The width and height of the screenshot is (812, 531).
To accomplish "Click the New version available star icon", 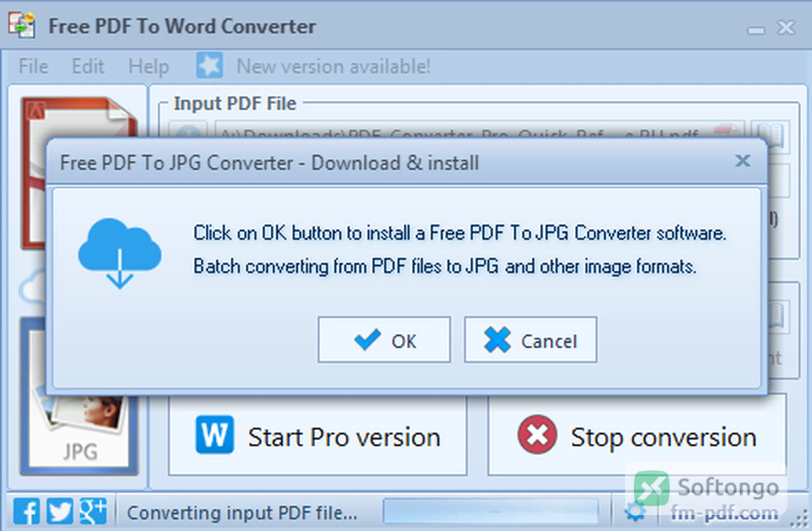I will pos(209,66).
